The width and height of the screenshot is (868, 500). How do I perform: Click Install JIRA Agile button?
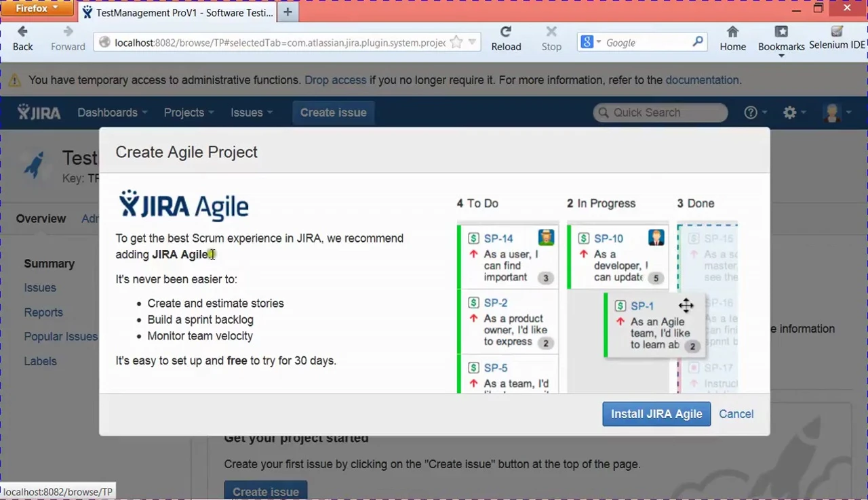pyautogui.click(x=656, y=414)
